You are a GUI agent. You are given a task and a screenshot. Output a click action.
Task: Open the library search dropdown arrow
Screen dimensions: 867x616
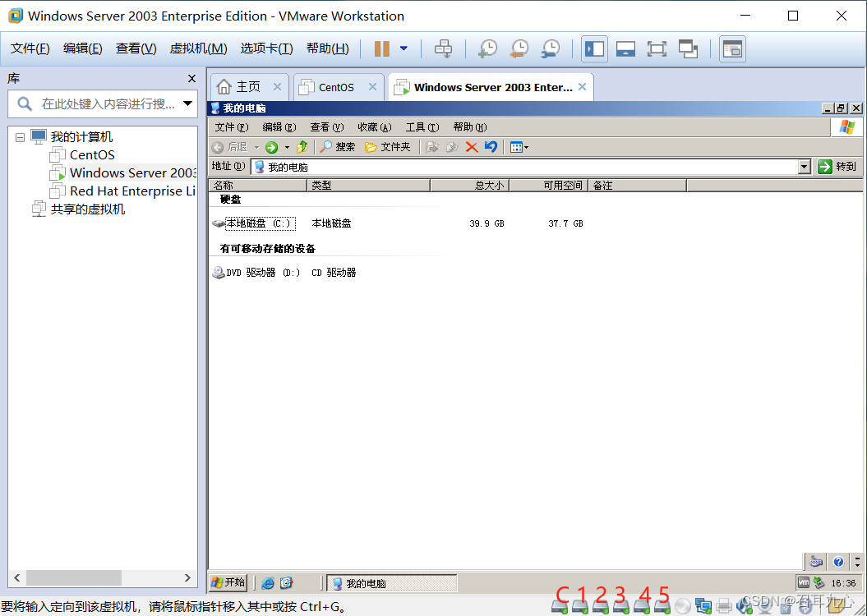coord(188,103)
